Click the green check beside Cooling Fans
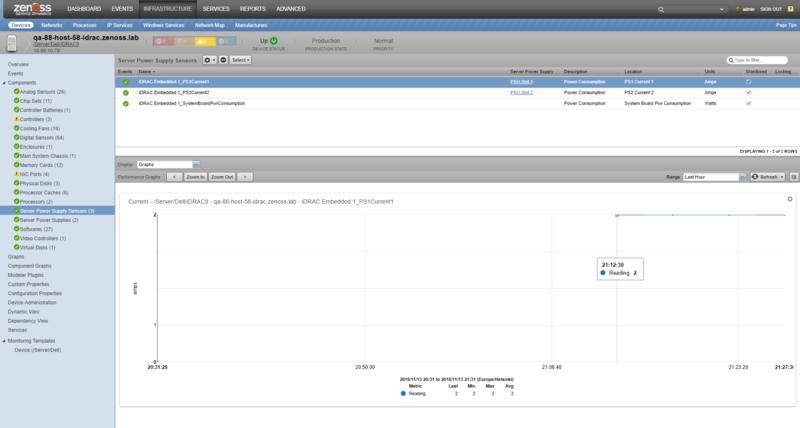 (16, 128)
